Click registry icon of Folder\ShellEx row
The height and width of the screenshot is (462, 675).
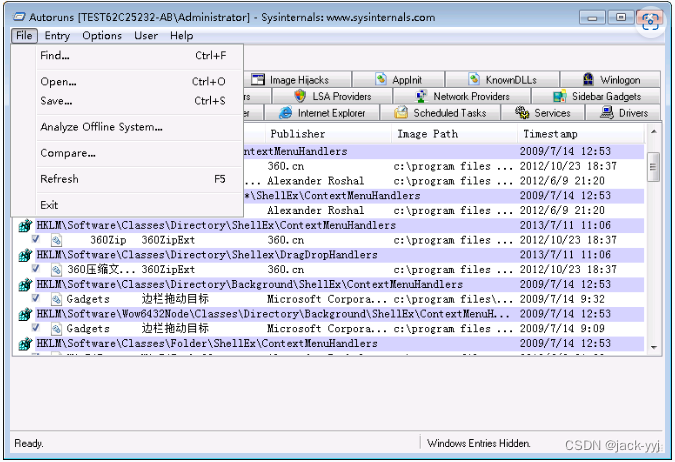click(x=25, y=344)
